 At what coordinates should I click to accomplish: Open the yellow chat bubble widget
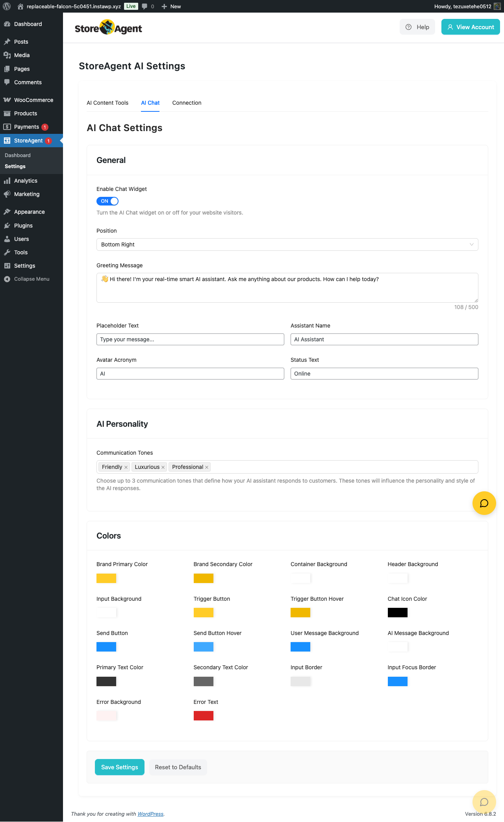(x=484, y=503)
